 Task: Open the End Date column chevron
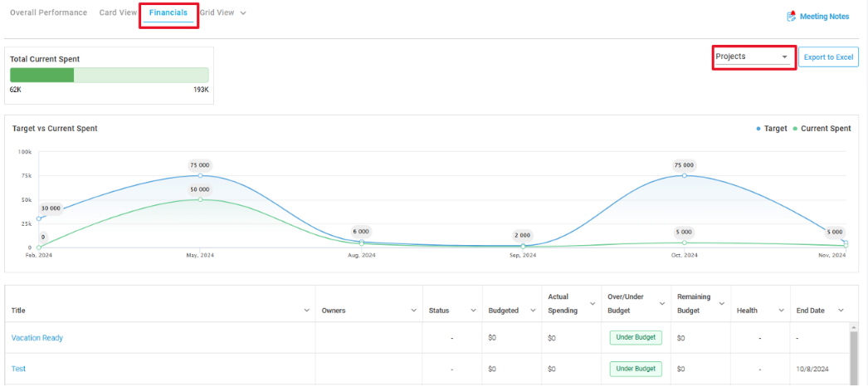click(x=841, y=311)
